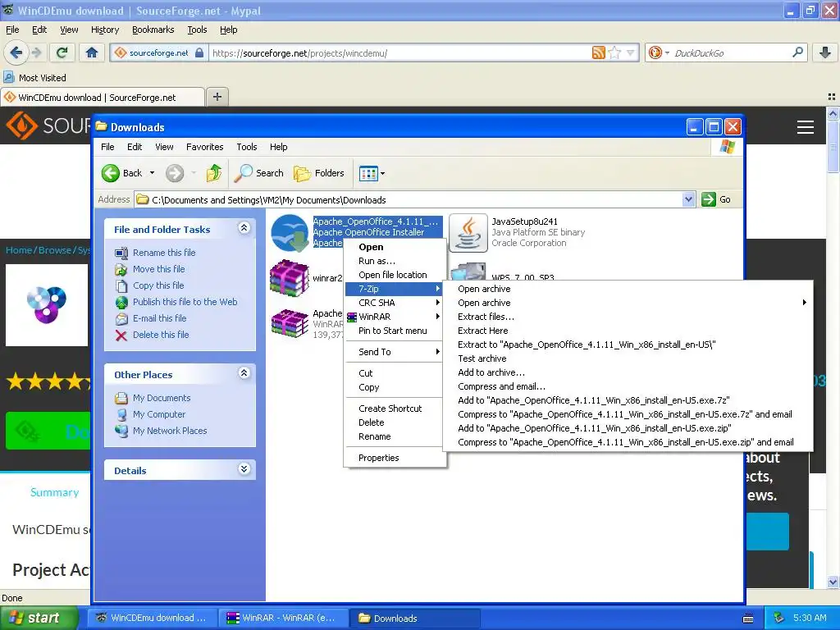The width and height of the screenshot is (840, 630).
Task: Select the Apache OpenOffice installer icon
Action: (290, 233)
